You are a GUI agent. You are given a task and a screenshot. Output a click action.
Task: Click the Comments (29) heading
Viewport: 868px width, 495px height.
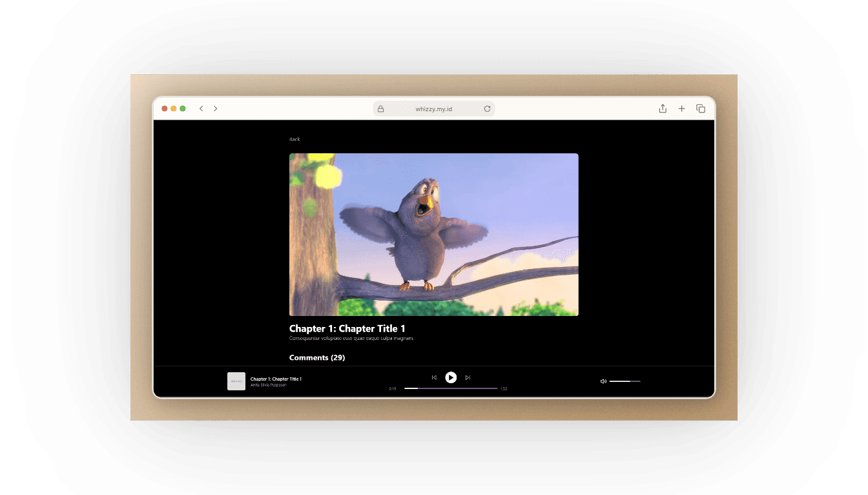tap(317, 357)
